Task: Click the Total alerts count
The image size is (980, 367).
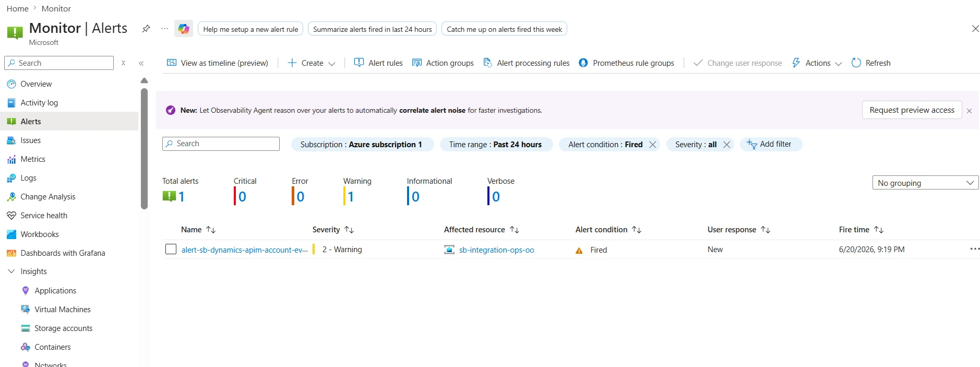Action: pyautogui.click(x=182, y=197)
